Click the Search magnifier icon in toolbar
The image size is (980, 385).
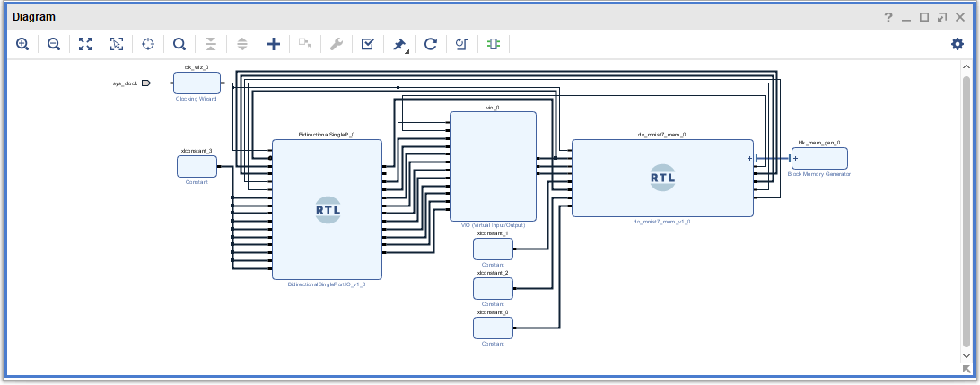[179, 44]
